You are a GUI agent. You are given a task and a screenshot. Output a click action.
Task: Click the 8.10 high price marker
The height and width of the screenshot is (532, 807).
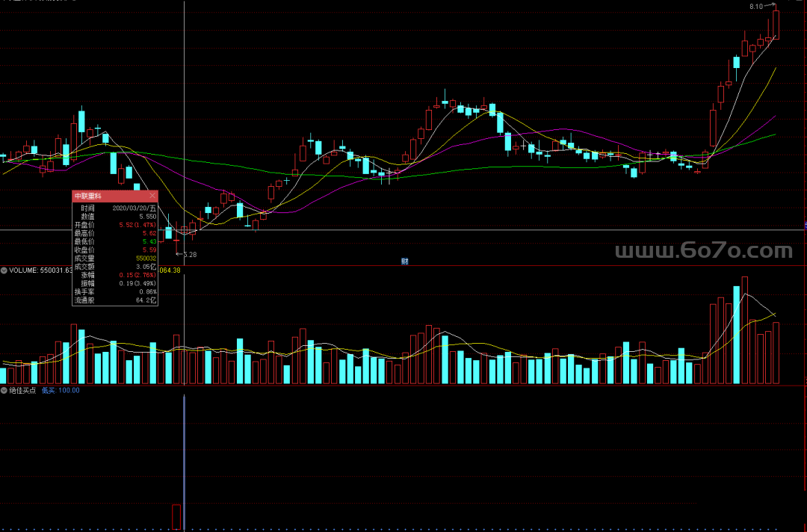click(x=755, y=7)
